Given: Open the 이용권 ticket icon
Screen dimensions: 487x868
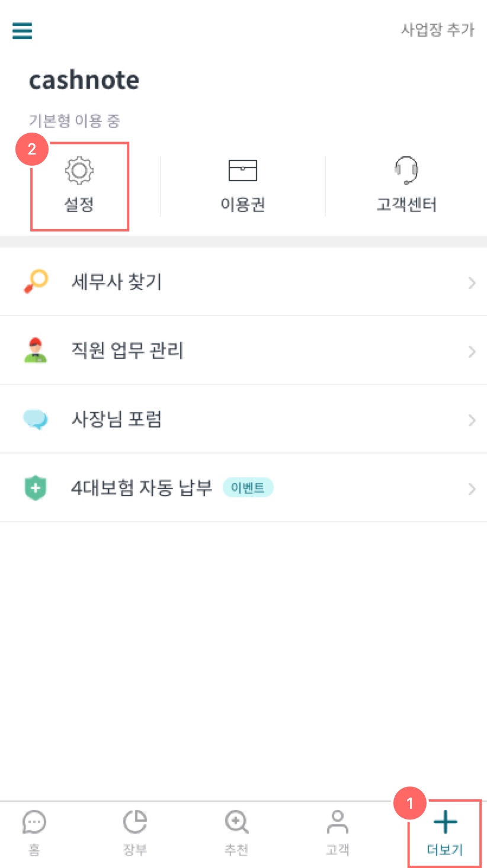Looking at the screenshot, I should (x=243, y=171).
